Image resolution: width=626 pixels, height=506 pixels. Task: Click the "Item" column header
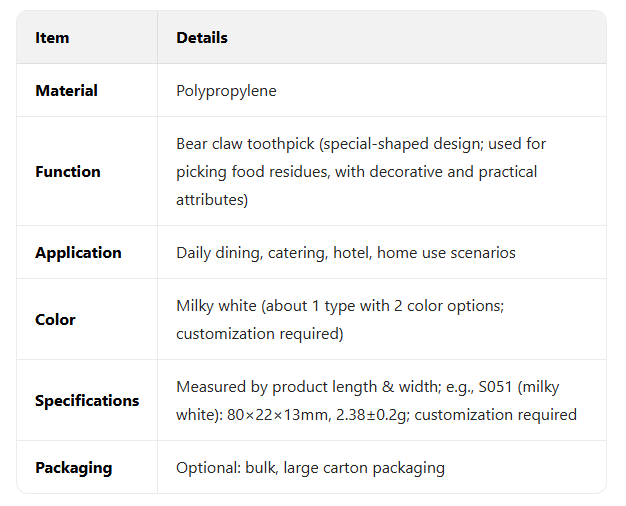pyautogui.click(x=52, y=38)
